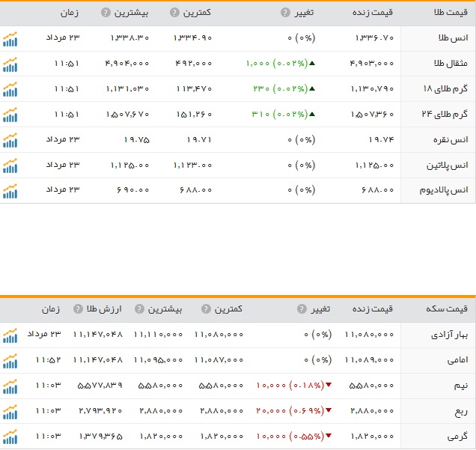Click the گرم طلای ۲۴ row label
Viewport: 476px width, 450px height.
click(x=445, y=114)
